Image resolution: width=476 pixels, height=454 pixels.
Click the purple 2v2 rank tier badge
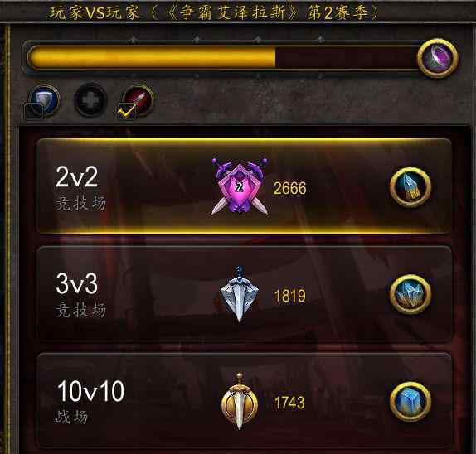pyautogui.click(x=240, y=186)
